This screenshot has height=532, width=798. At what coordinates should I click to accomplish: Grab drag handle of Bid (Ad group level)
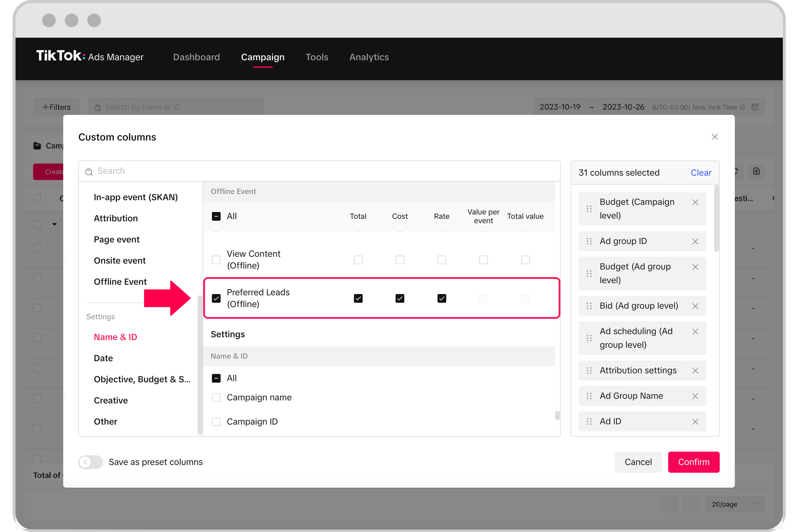pyautogui.click(x=589, y=306)
